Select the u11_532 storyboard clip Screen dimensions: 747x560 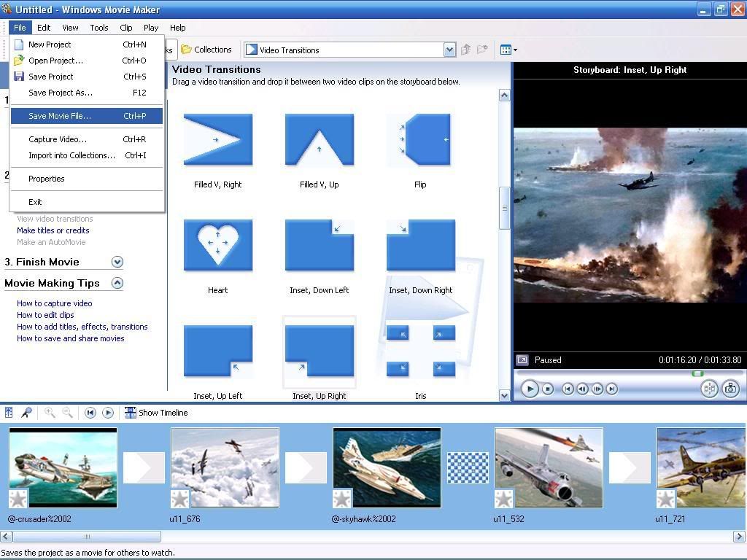[x=549, y=467]
